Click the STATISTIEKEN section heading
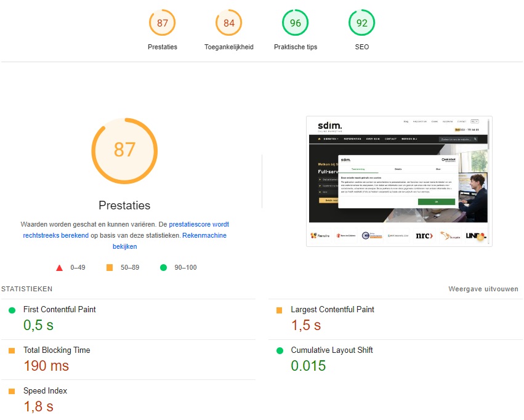The height and width of the screenshot is (420, 524). pyautogui.click(x=26, y=289)
